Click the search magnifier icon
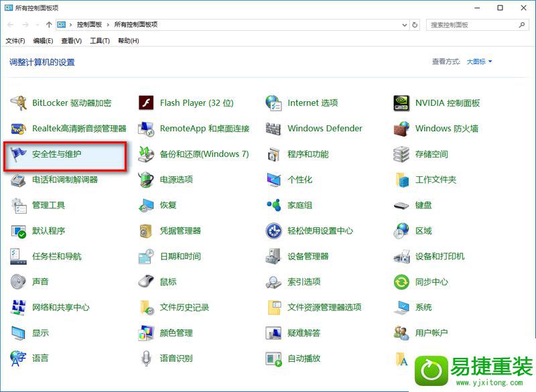Image resolution: width=536 pixels, height=392 pixels. [522, 25]
